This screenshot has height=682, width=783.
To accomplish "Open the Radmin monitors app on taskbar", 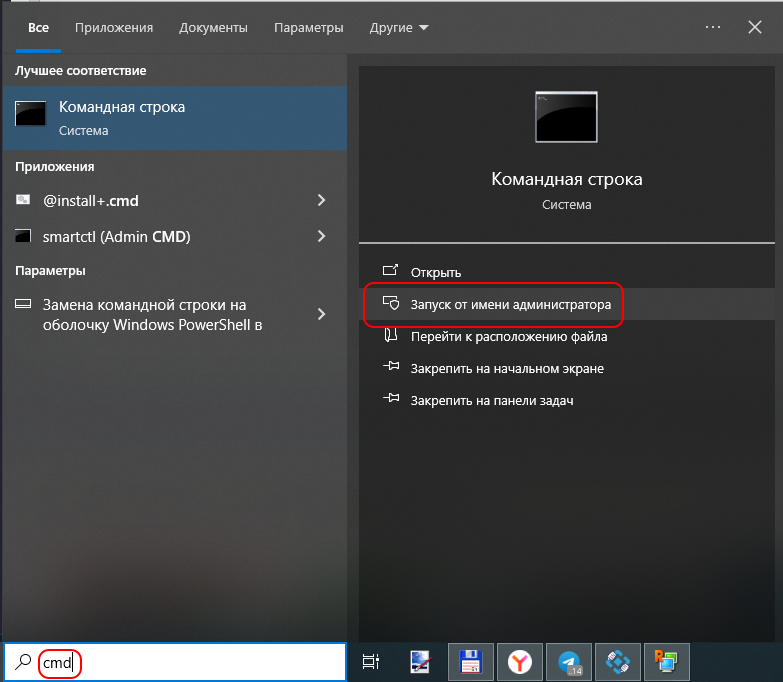I will (667, 662).
